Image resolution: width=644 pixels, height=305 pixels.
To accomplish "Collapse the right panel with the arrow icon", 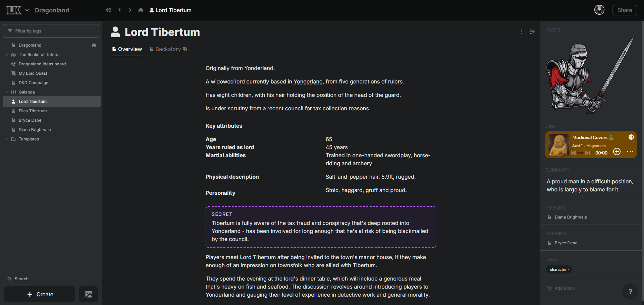I will [532, 32].
